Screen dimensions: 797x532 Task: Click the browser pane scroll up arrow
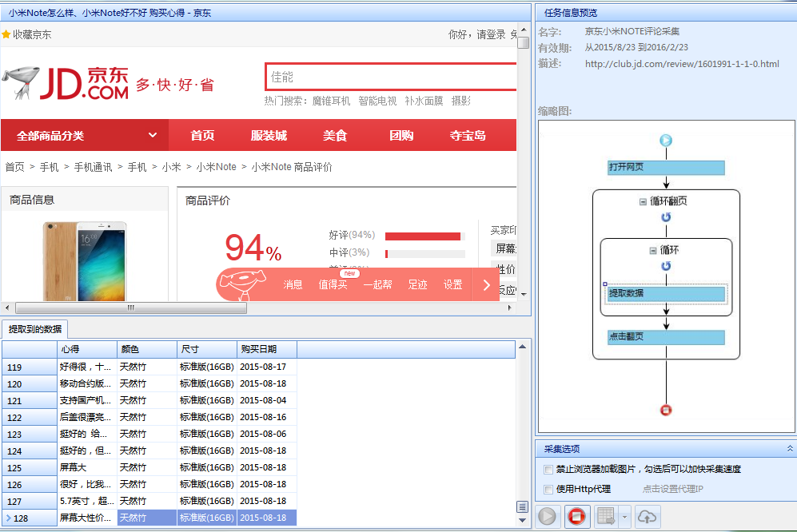(524, 30)
